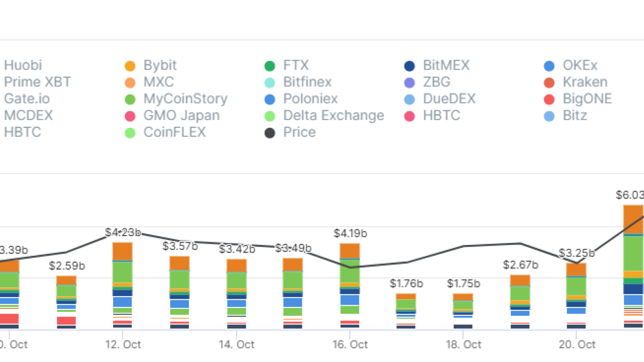Toggle the Delta Exchange legend entry

pos(324,116)
